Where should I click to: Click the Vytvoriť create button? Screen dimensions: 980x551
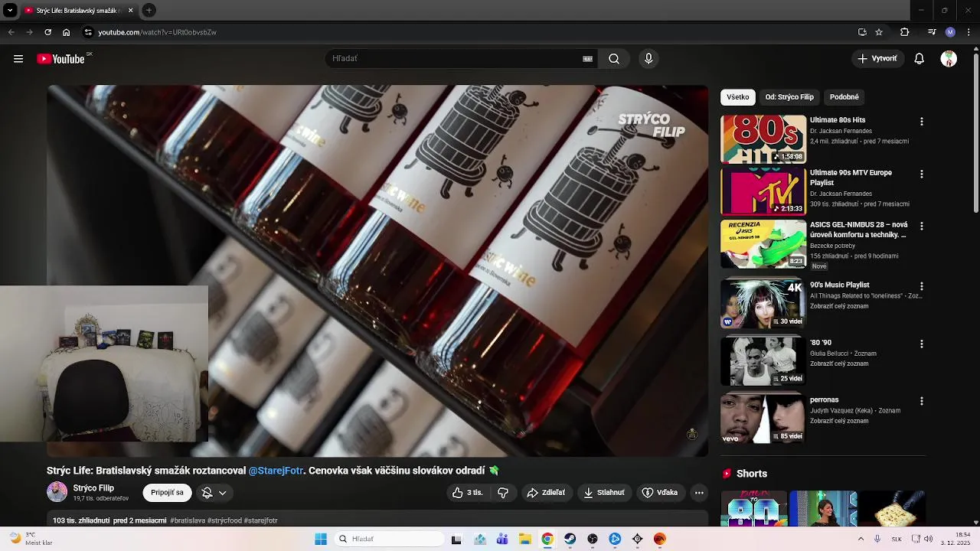[x=877, y=59]
